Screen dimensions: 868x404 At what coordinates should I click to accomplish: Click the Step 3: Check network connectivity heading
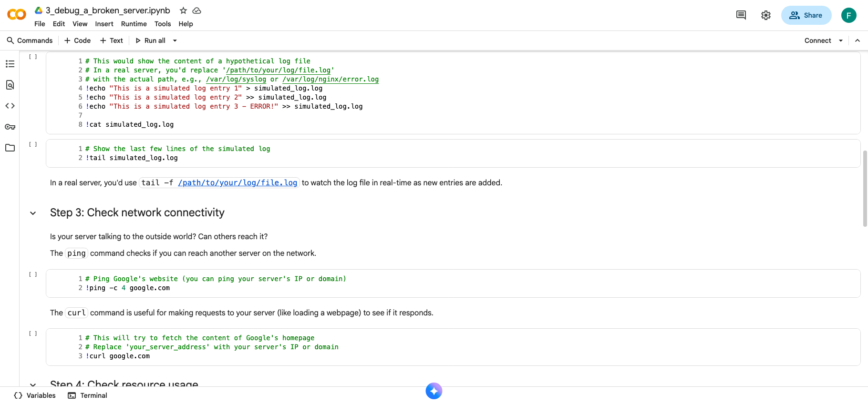click(x=137, y=212)
